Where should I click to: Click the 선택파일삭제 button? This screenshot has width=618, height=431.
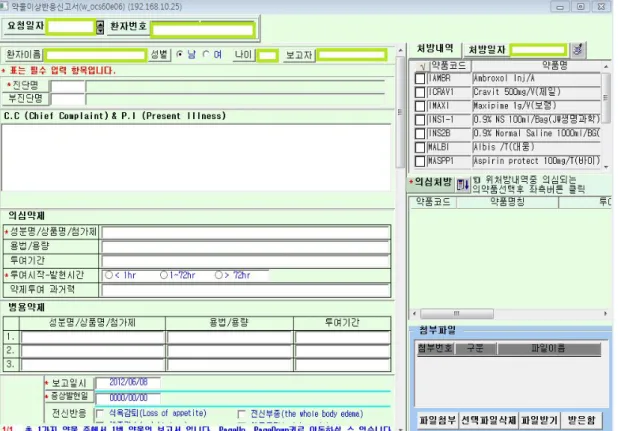point(488,420)
